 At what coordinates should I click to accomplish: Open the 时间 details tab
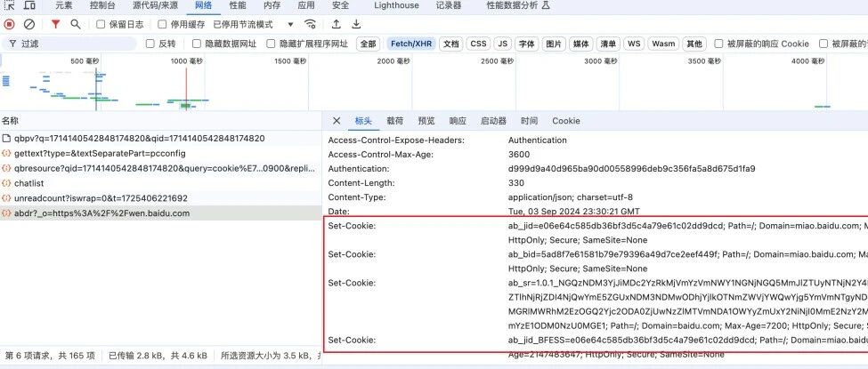coord(529,121)
